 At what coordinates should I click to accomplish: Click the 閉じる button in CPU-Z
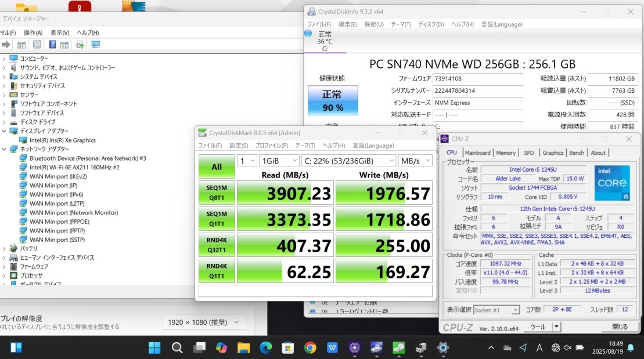619,327
